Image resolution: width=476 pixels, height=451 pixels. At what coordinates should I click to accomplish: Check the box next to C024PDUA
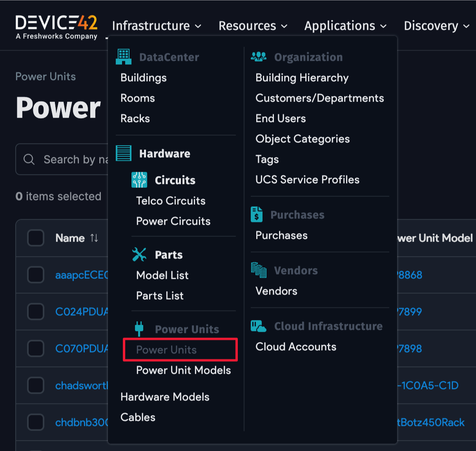(36, 311)
